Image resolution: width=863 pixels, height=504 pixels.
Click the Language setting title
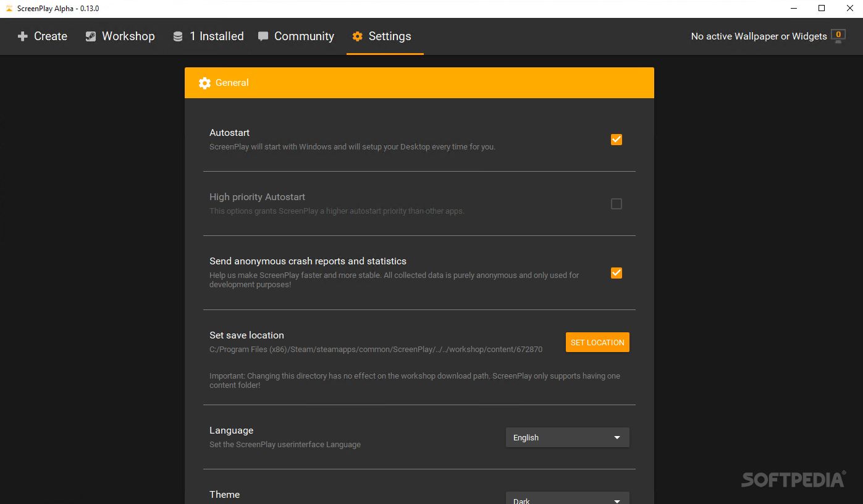pos(231,430)
